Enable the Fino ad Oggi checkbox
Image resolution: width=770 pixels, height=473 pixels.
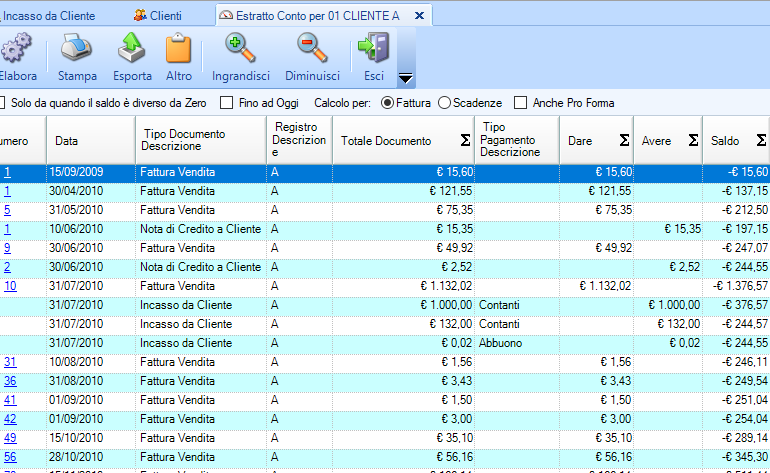coord(226,103)
